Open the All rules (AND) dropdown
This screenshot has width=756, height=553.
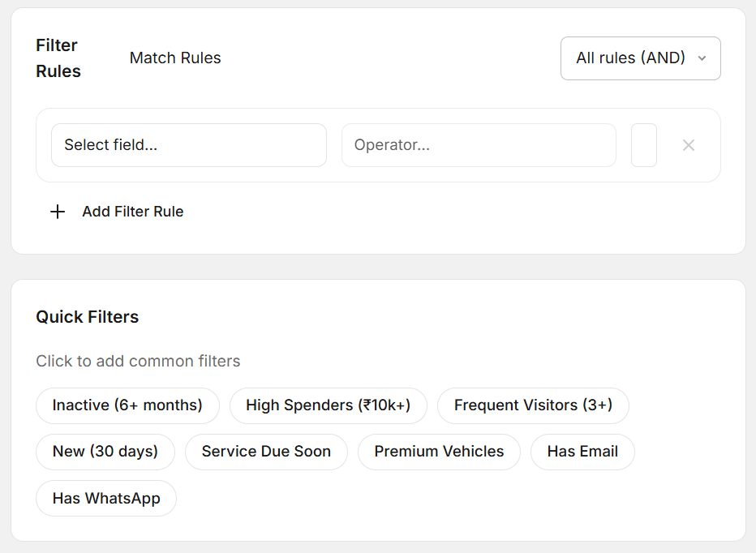640,58
